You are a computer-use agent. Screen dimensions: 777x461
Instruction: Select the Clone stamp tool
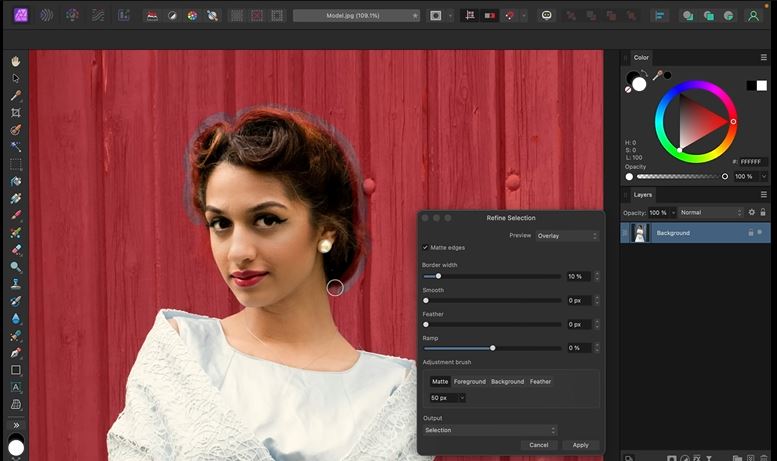pos(16,284)
